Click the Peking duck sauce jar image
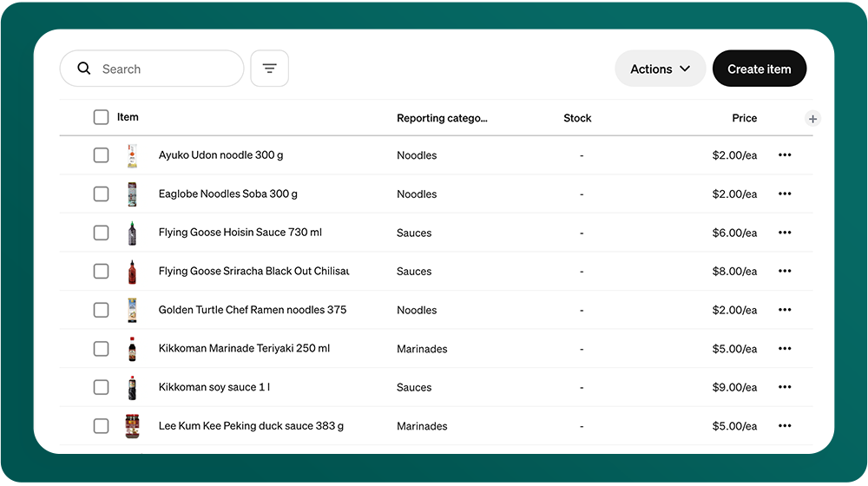This screenshot has width=868, height=486. pos(132,426)
